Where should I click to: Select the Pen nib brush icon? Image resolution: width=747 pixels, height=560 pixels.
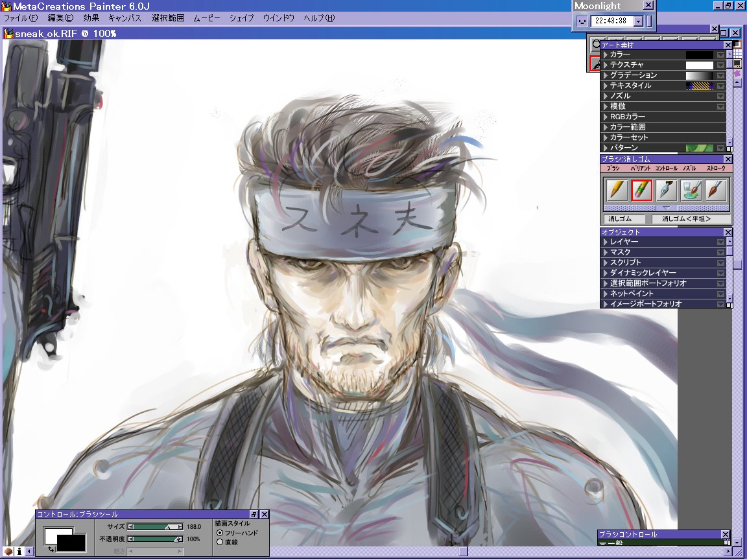[x=666, y=191]
